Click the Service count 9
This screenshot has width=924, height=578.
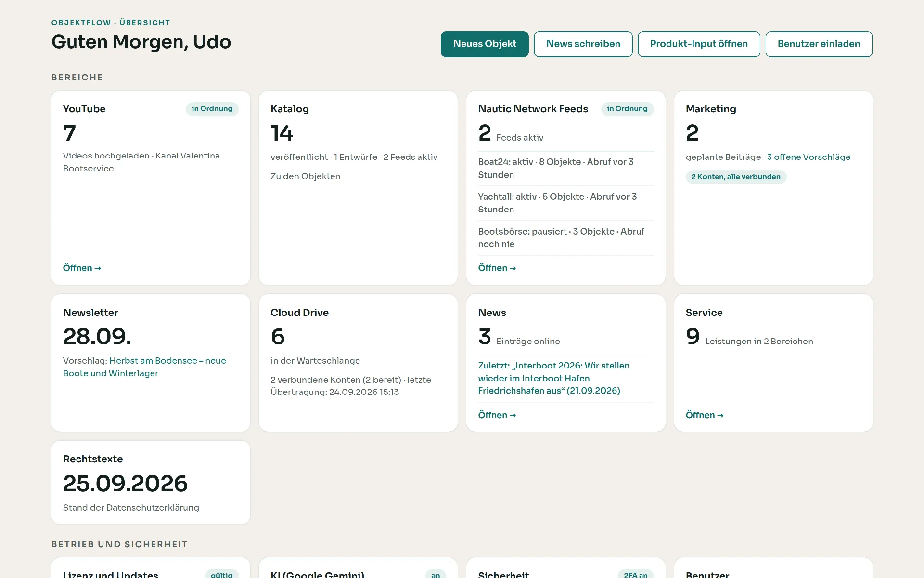click(x=693, y=336)
